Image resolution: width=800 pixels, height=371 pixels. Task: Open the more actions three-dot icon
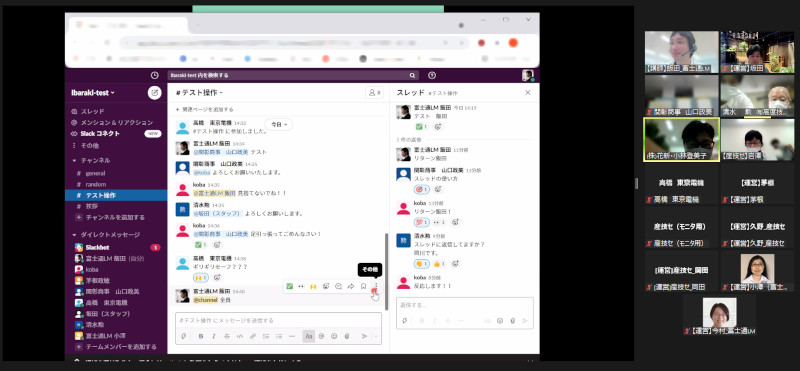point(376,286)
